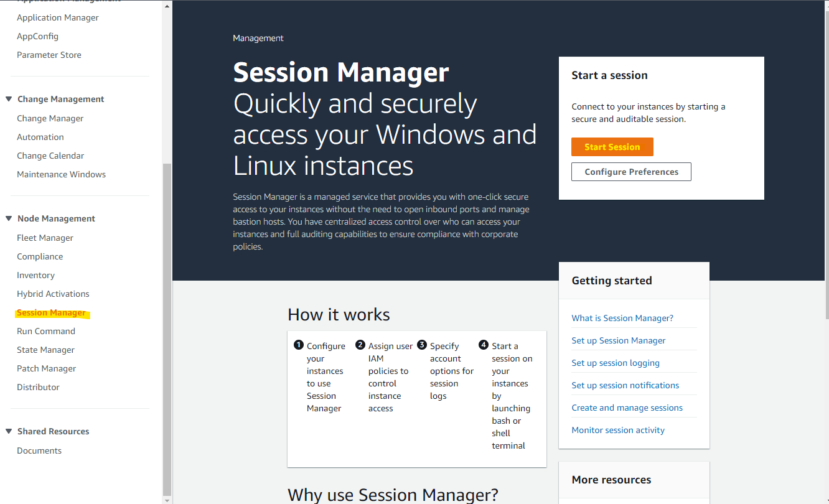The width and height of the screenshot is (829, 504).
Task: Open Run Command in the sidebar
Action: [46, 331]
